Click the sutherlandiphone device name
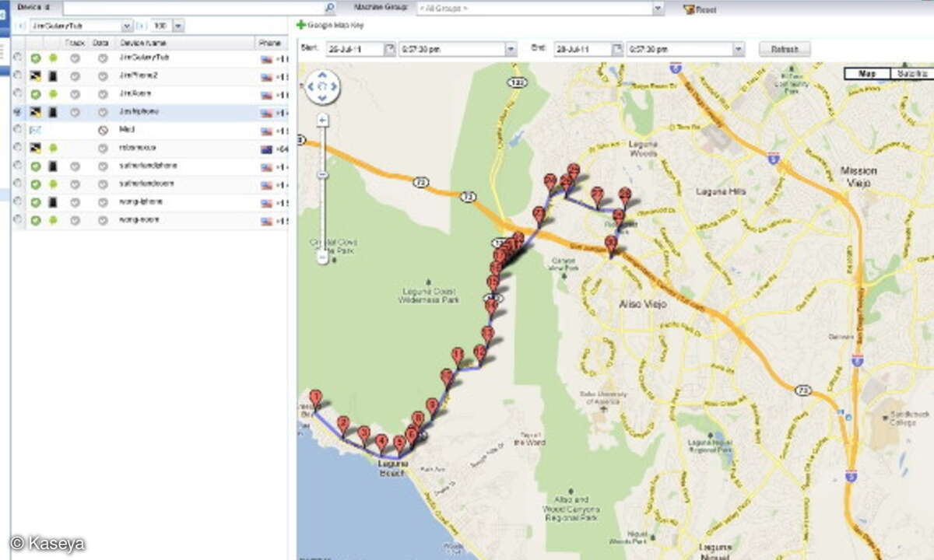This screenshot has height=560, width=934. pyautogui.click(x=146, y=166)
